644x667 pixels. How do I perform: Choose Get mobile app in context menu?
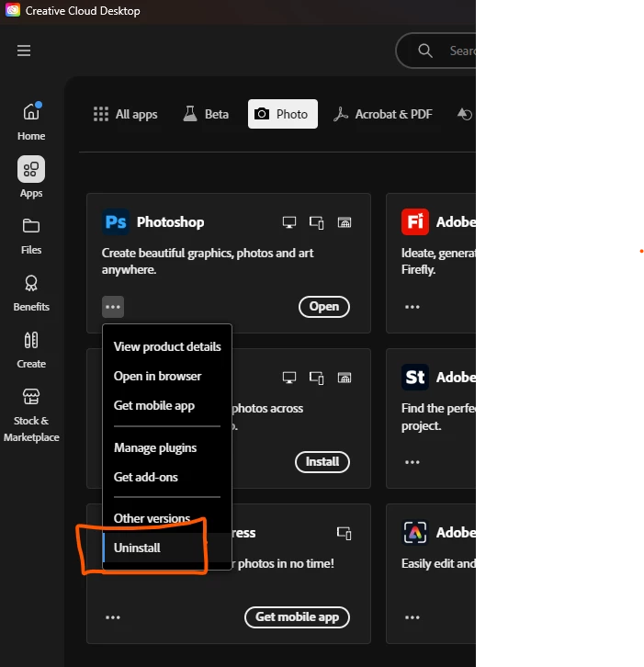[x=167, y=405]
